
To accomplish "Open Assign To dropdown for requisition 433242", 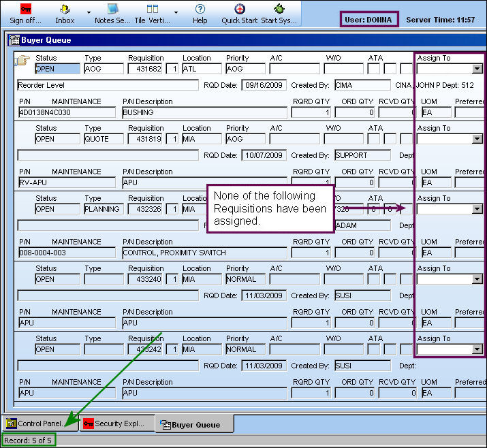I will (x=477, y=349).
